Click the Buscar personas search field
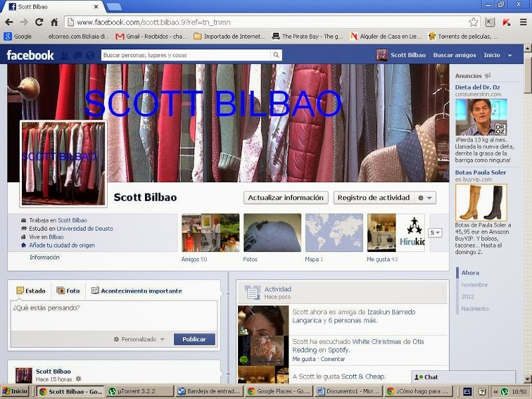 coord(186,55)
